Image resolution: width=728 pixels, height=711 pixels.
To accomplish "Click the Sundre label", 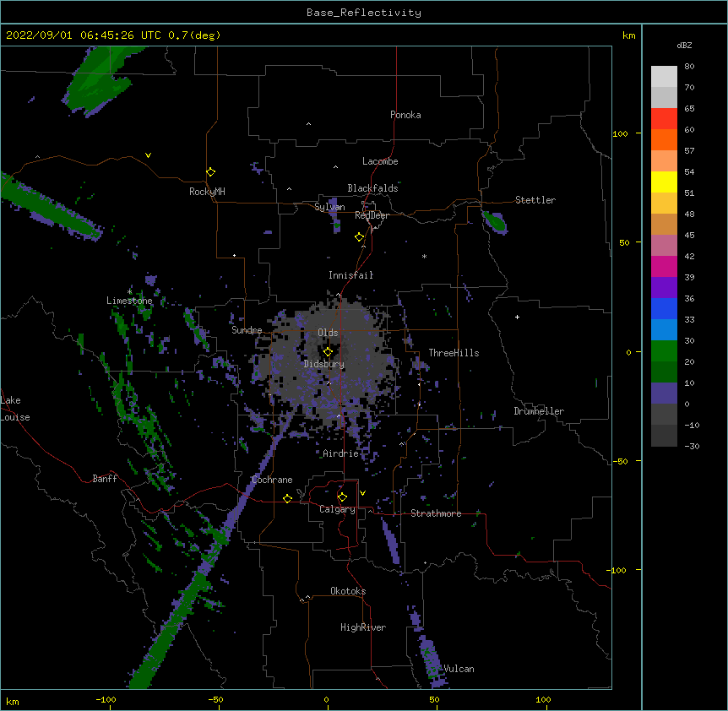I will tap(247, 330).
